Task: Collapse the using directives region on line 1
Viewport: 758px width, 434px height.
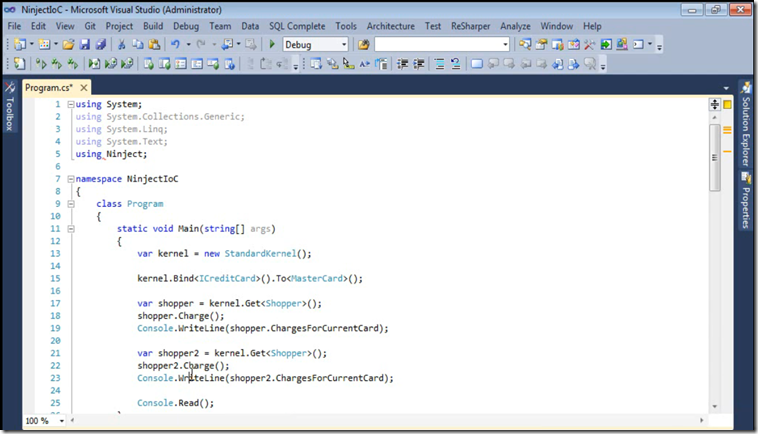Action: (71, 104)
